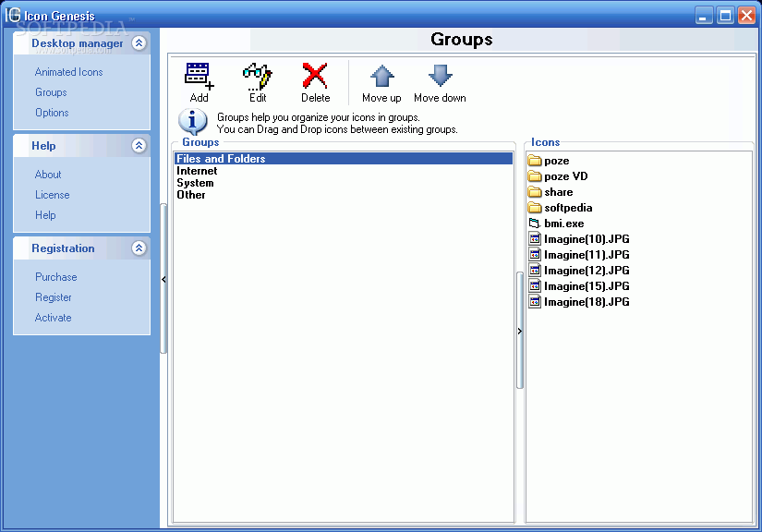Image resolution: width=762 pixels, height=532 pixels.
Task: Click the splitter arrow beside the Icons panel
Action: click(x=519, y=332)
